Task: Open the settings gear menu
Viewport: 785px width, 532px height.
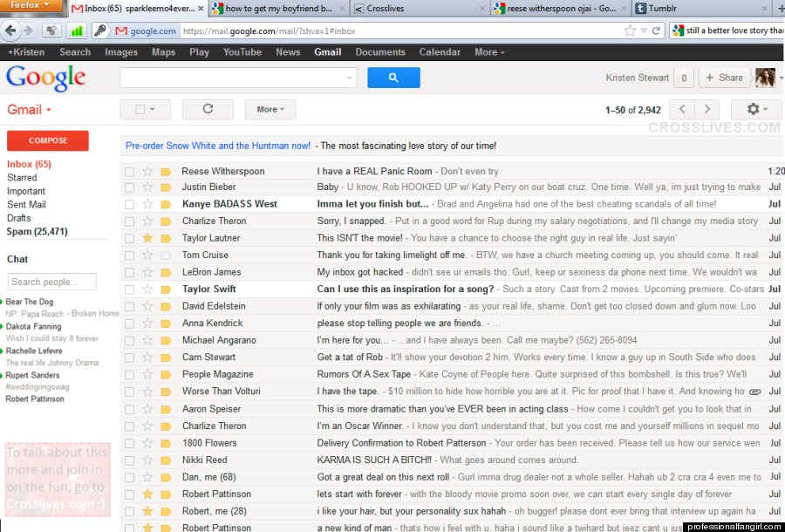Action: [752, 109]
